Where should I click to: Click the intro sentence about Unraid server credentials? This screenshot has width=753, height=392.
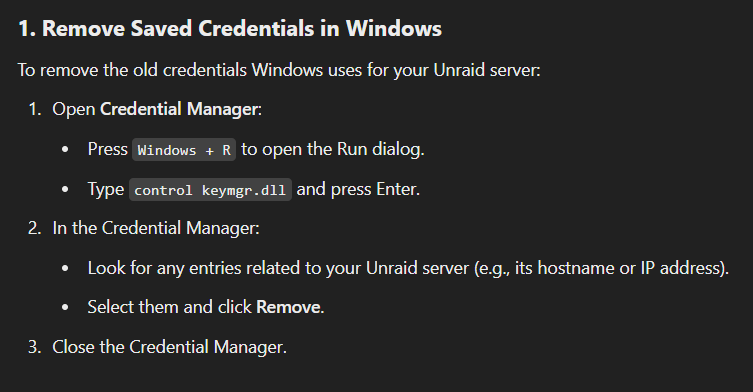279,70
